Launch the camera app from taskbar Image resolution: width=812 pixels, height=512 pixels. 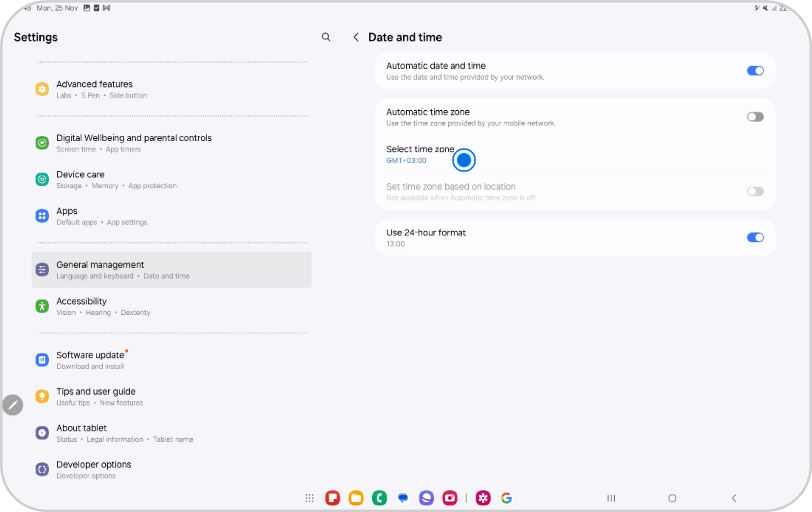(450, 498)
